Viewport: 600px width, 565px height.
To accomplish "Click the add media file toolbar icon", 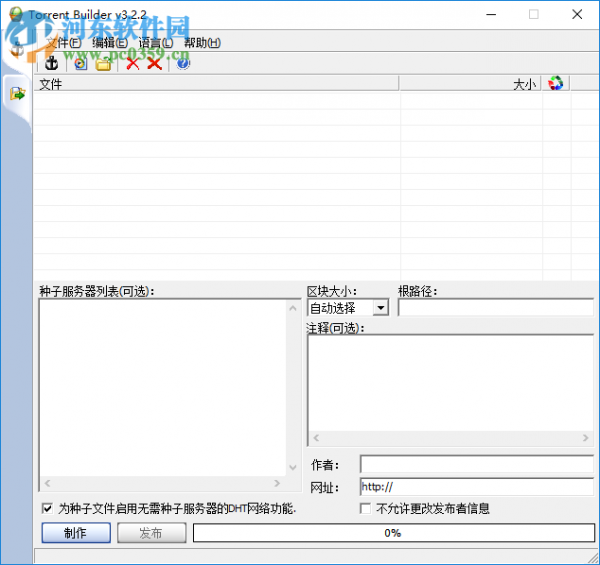I will [80, 64].
